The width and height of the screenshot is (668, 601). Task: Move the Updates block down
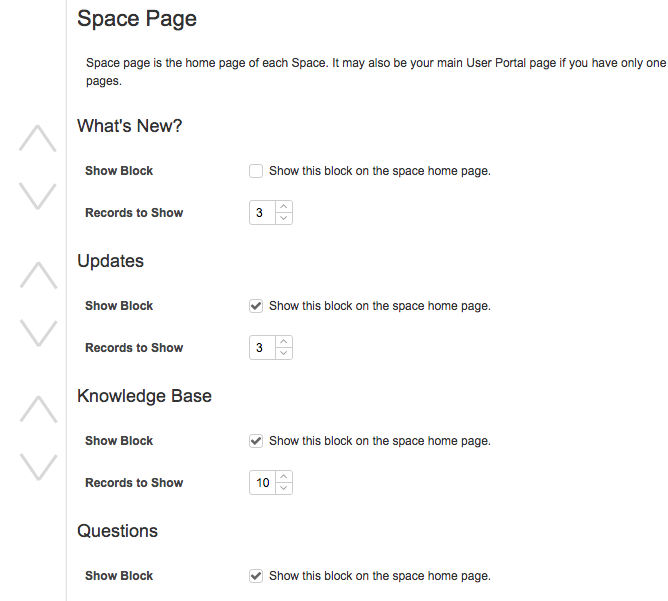[38, 332]
